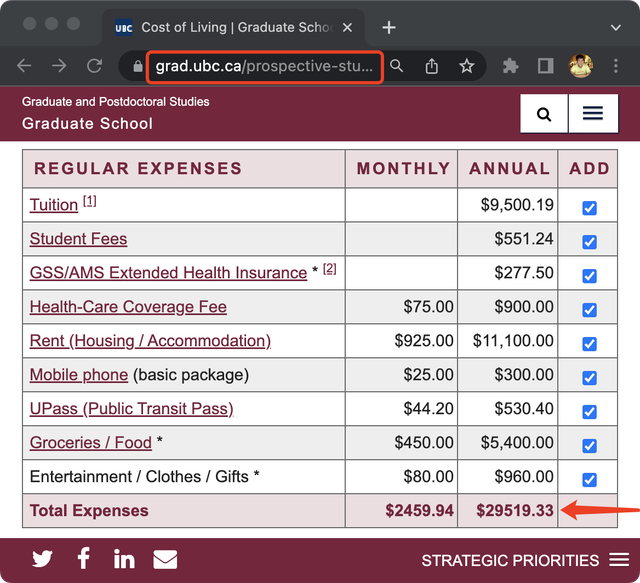
Task: Uncheck the UPass checkbox
Action: point(589,412)
